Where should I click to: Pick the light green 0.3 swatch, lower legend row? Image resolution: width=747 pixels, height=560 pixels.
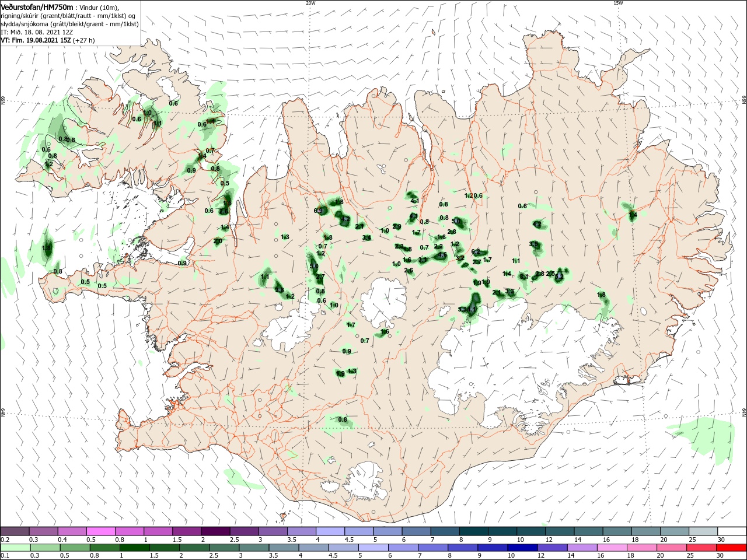(x=46, y=548)
